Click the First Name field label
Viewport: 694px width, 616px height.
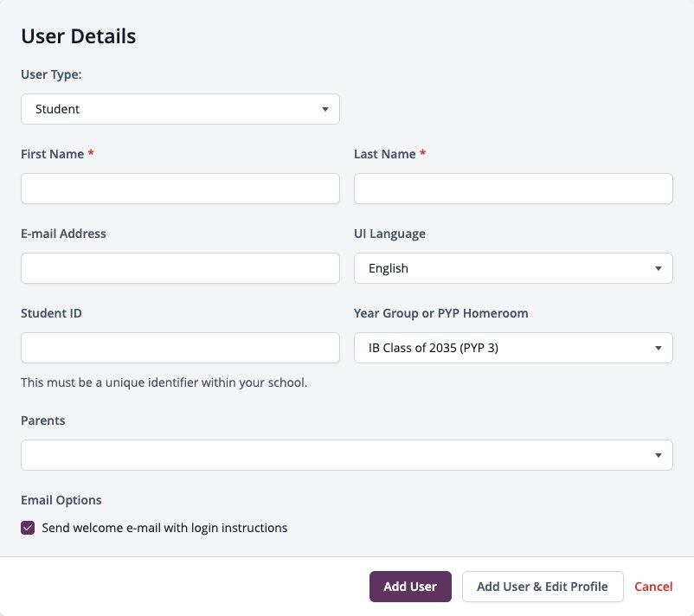[52, 154]
